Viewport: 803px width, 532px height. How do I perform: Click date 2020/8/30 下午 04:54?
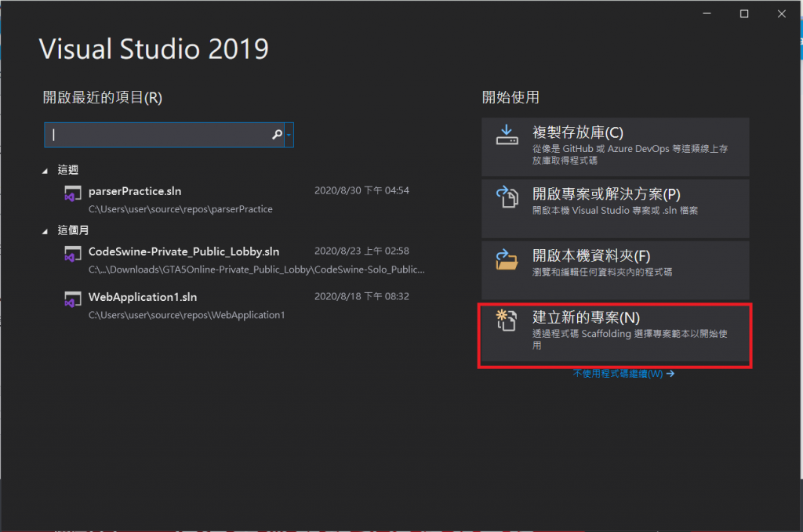tap(362, 190)
